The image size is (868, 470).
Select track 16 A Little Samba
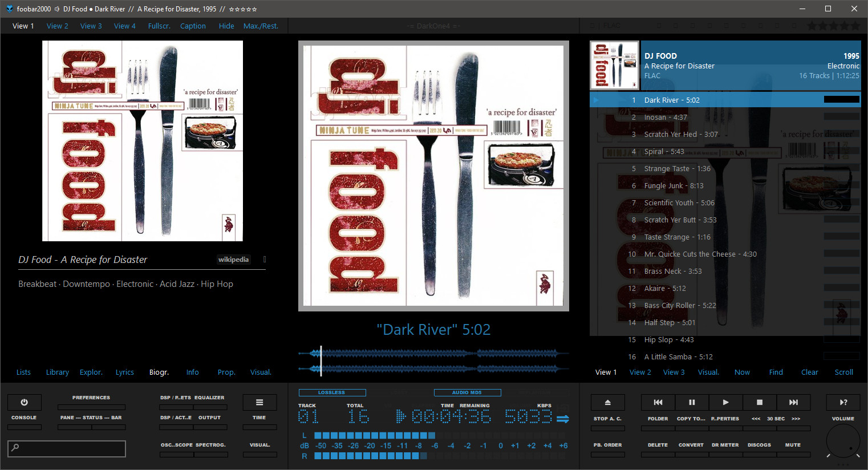pyautogui.click(x=725, y=356)
